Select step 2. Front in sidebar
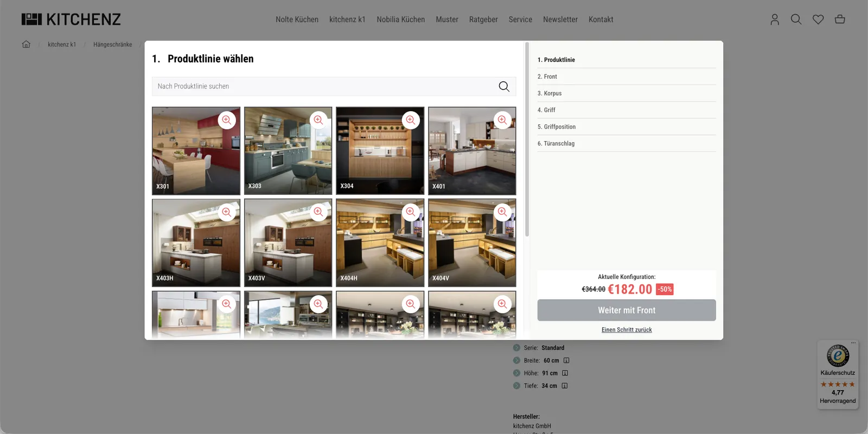This screenshot has height=434, width=868. coord(627,76)
